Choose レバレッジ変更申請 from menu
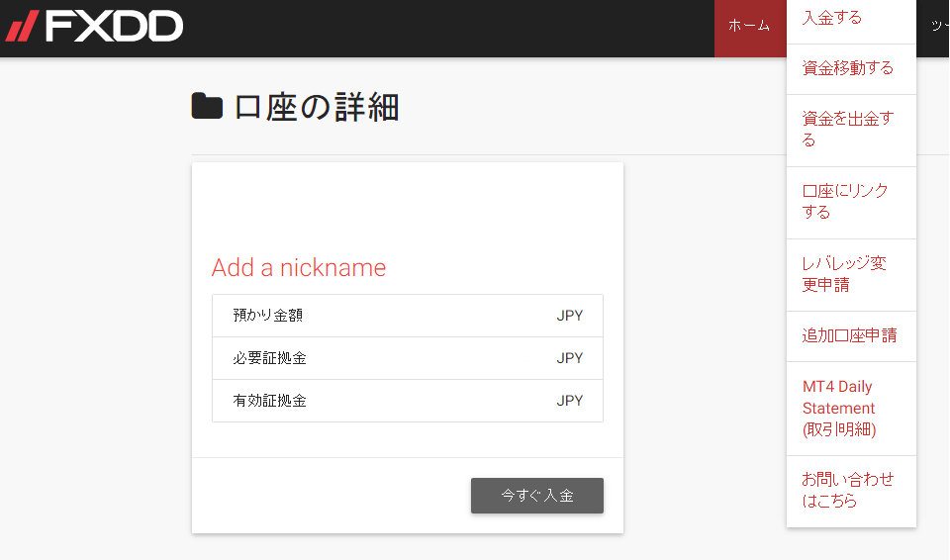 pos(851,274)
